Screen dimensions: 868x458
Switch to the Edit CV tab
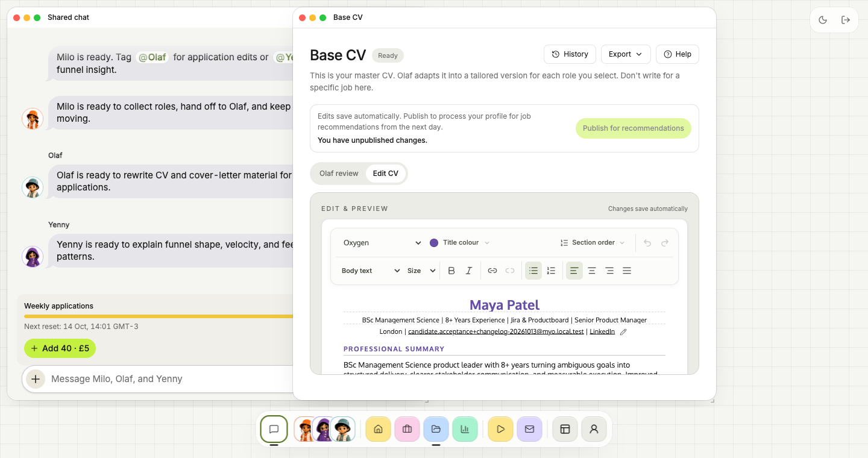pos(386,174)
